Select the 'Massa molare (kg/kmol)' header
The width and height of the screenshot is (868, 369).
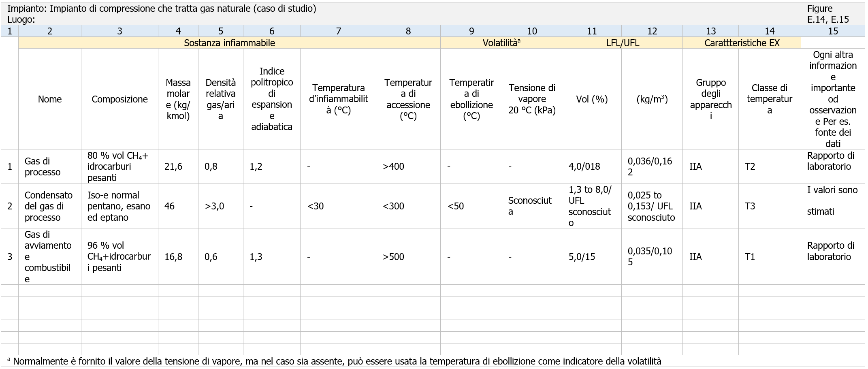178,99
